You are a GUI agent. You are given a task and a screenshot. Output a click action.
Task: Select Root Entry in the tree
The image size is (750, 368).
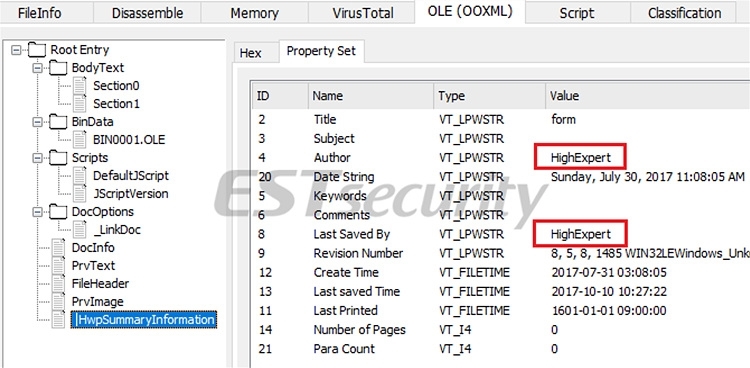coord(80,50)
